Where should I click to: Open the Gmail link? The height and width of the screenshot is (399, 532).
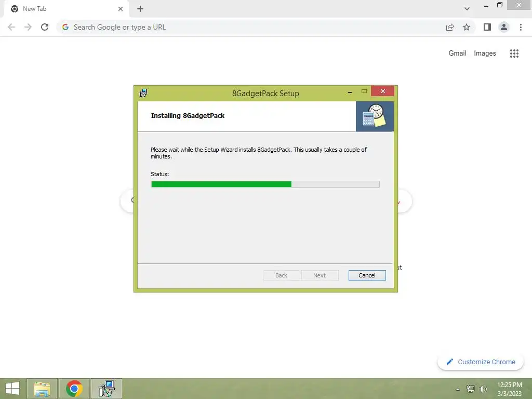pos(457,54)
